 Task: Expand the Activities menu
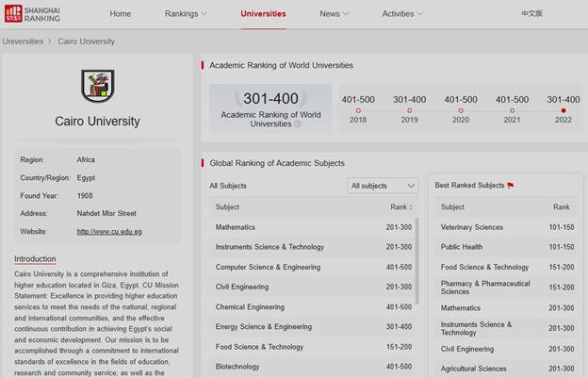click(x=402, y=14)
